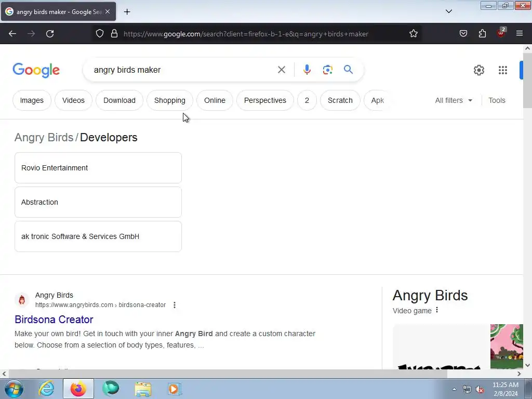Open the teal sphere taskbar app
The height and width of the screenshot is (399, 532).
tap(111, 389)
